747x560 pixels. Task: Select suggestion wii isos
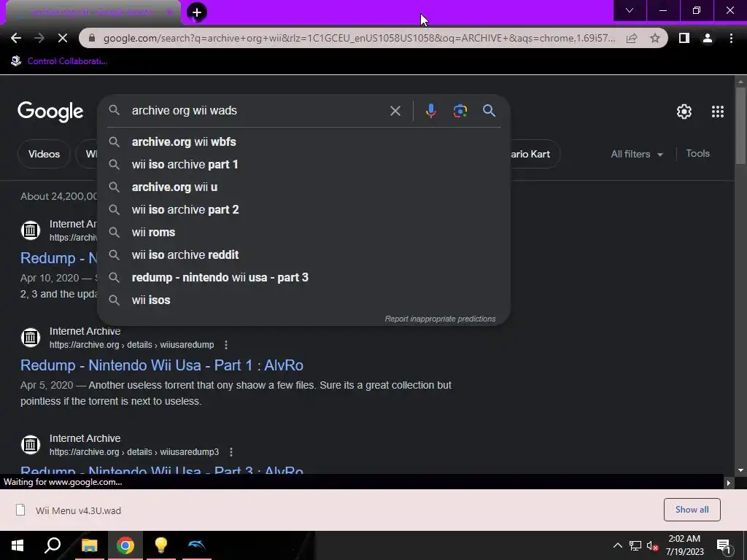(303, 300)
